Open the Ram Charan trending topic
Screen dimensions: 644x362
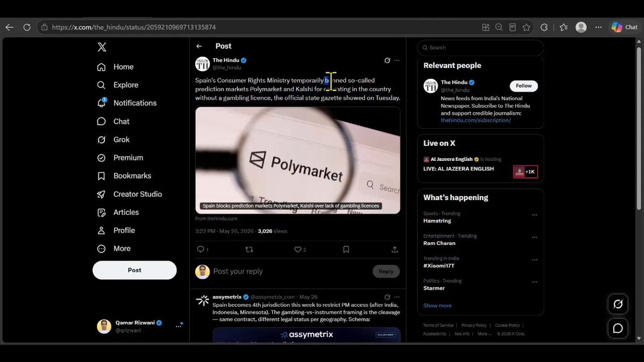tap(440, 243)
